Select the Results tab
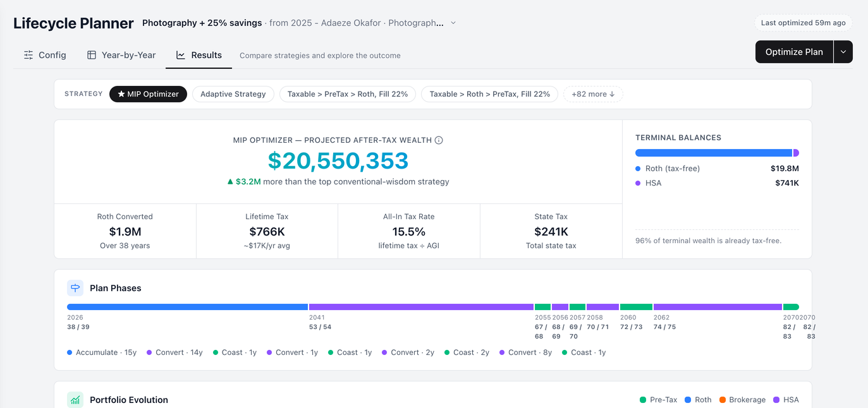Viewport: 868px width, 408px height. click(x=199, y=55)
